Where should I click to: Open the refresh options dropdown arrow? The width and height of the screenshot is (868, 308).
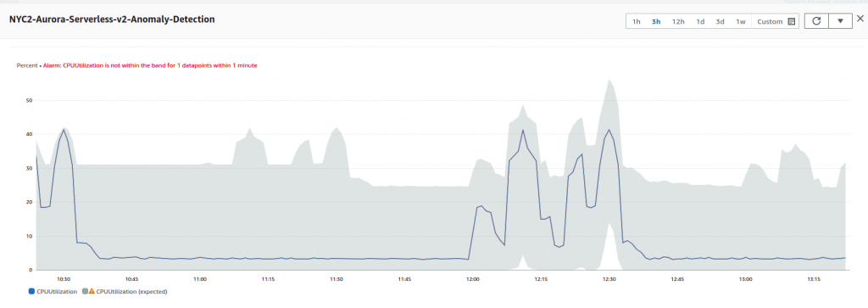(840, 21)
